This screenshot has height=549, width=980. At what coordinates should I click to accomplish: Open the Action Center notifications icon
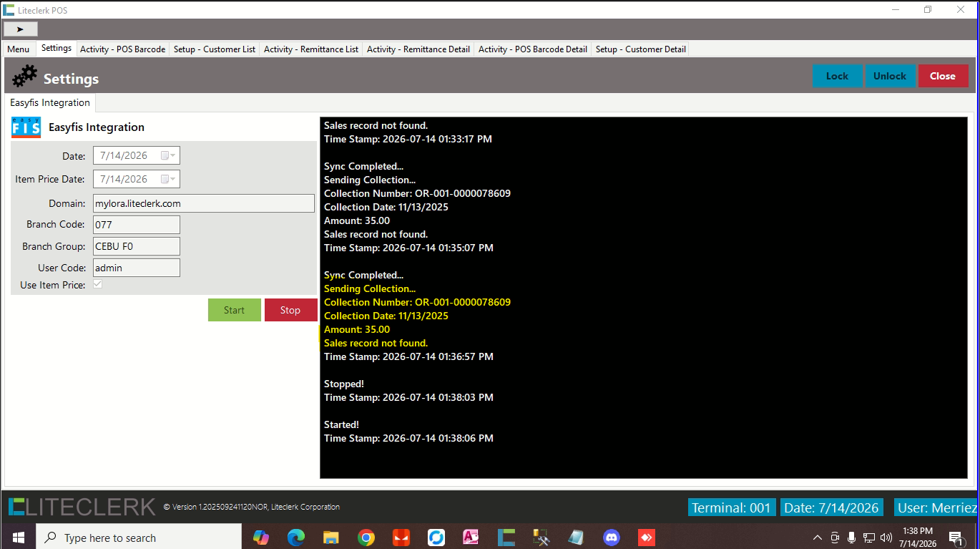pyautogui.click(x=956, y=538)
